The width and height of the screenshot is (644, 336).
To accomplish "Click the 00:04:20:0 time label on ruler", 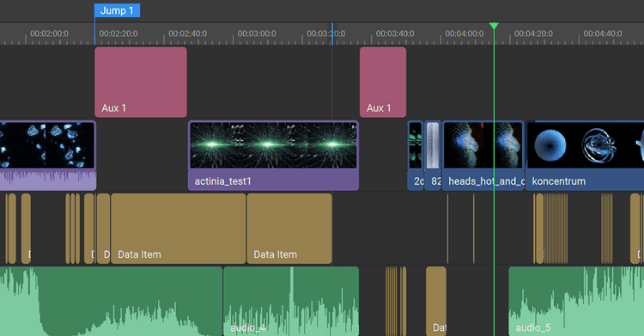I will tap(533, 34).
